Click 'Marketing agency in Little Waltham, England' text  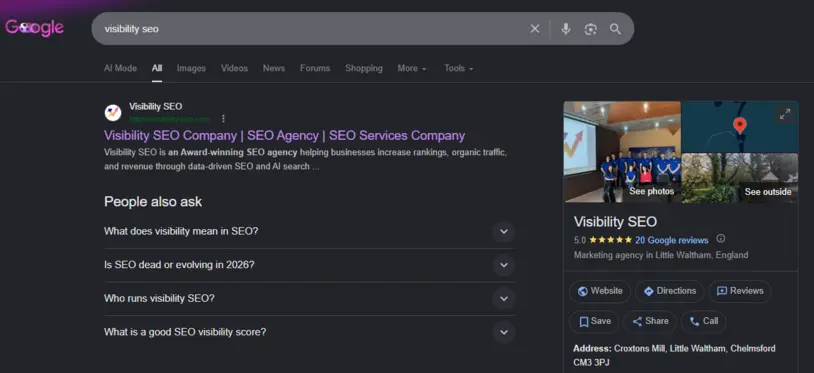coord(661,255)
